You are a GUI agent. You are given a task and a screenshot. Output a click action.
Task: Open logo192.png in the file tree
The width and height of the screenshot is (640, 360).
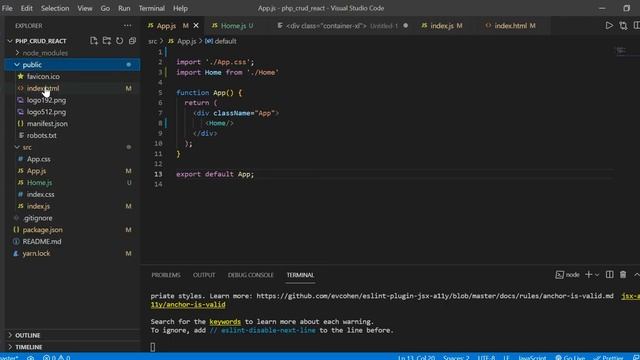pyautogui.click(x=46, y=100)
